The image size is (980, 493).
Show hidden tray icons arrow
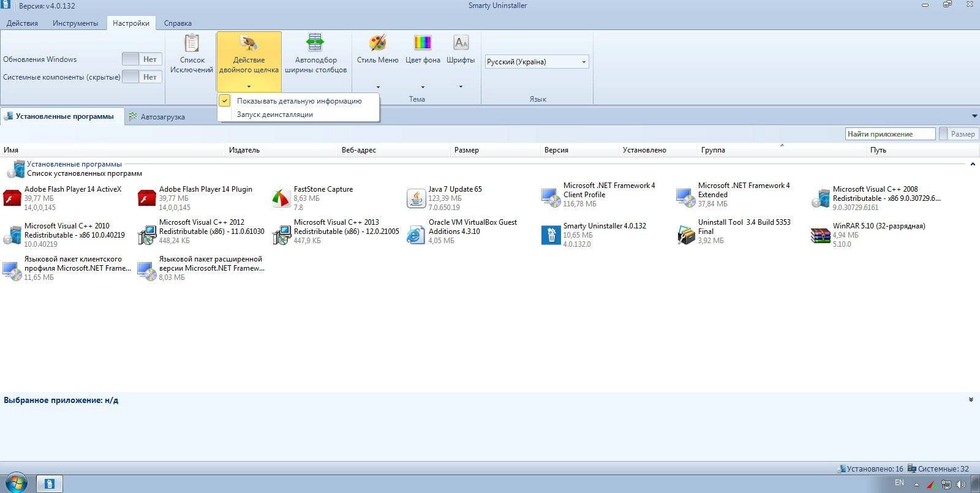click(916, 484)
